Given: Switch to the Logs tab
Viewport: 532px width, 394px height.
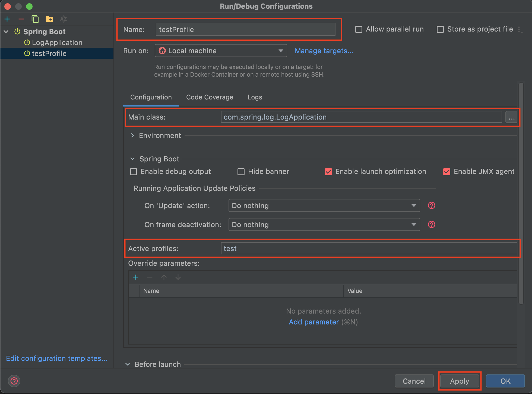Looking at the screenshot, I should click(x=255, y=97).
